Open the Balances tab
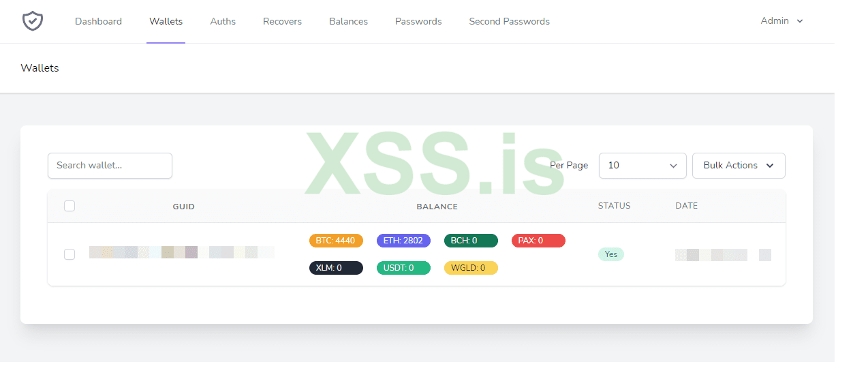Image resolution: width=868 pixels, height=392 pixels. 348,21
